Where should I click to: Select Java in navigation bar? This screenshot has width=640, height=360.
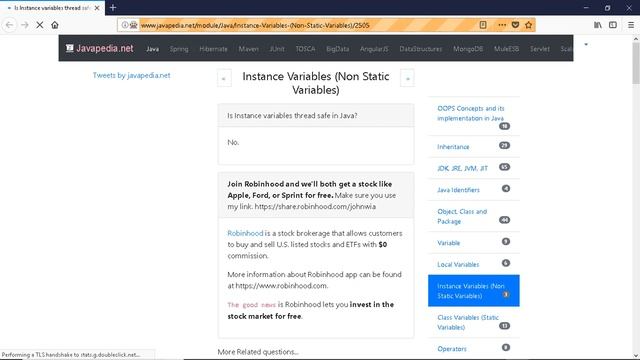[152, 49]
